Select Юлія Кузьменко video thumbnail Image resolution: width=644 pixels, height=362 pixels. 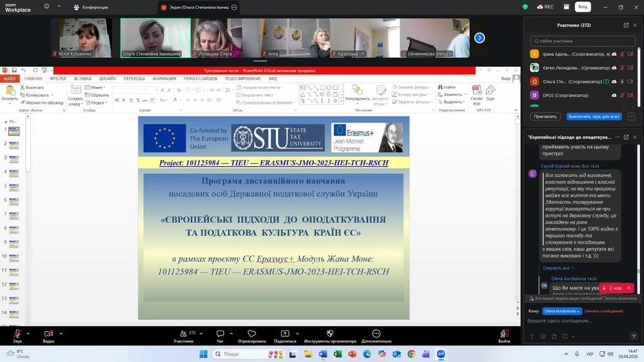tap(81, 38)
